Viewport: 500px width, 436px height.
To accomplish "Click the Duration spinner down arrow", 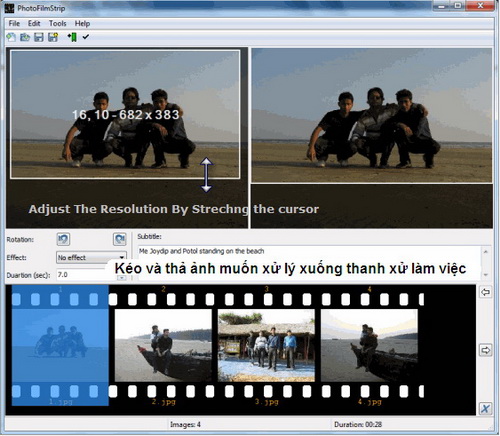I will [122, 278].
